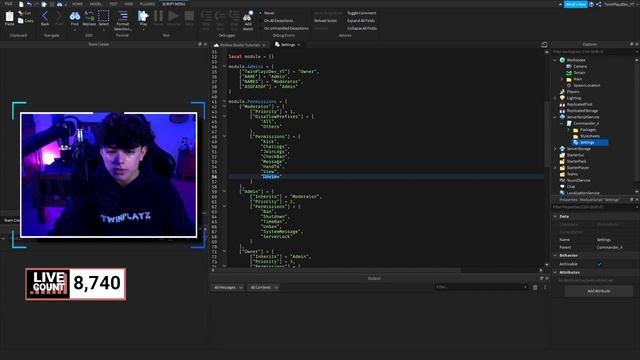Select the Commander_4 script item

coord(586,123)
